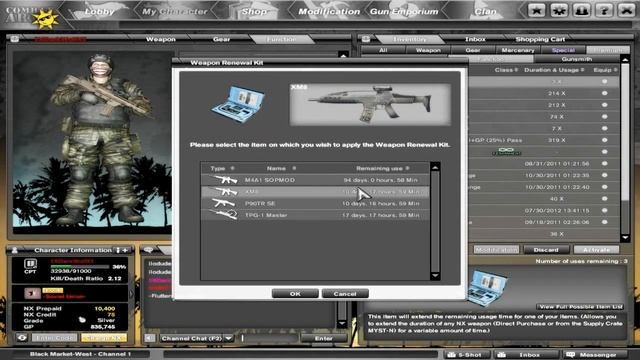Click the Weapon Renewal Kit icon in dialog

click(238, 104)
